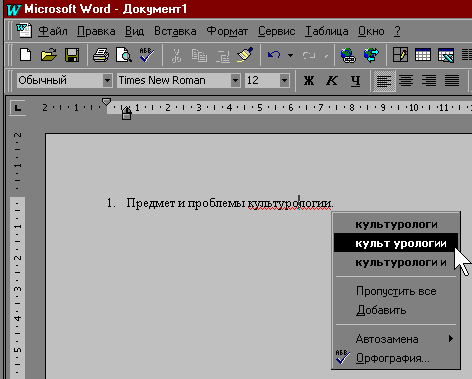Toggle bold formatting Ж

coord(309,80)
